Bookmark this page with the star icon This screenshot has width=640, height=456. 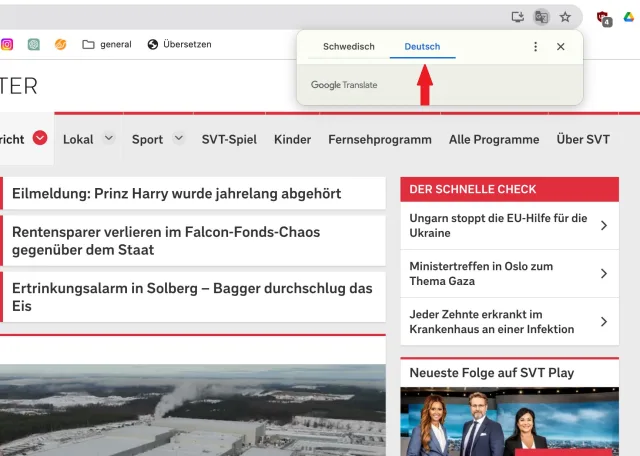[565, 17]
